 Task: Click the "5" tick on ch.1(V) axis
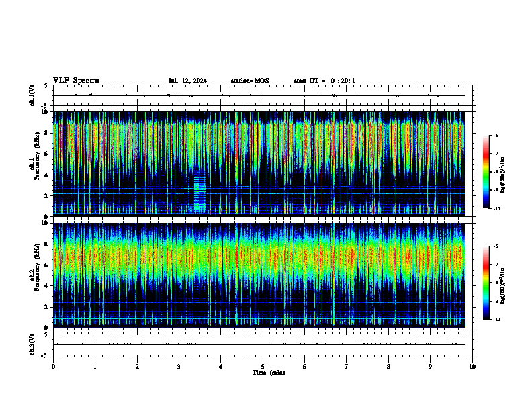(46, 85)
